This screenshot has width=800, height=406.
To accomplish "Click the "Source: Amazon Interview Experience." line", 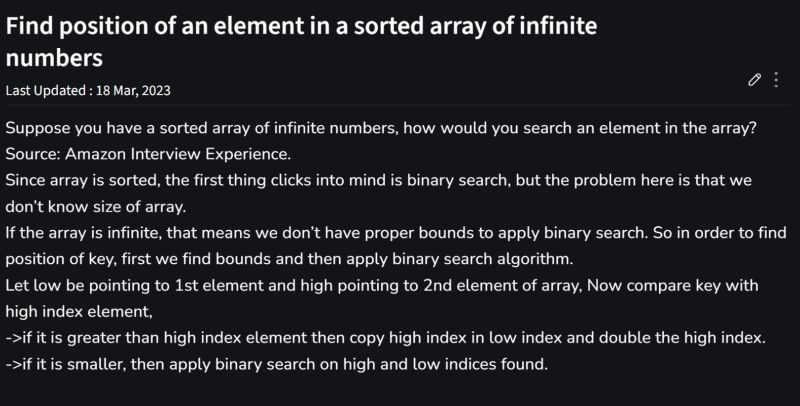I will [x=148, y=154].
